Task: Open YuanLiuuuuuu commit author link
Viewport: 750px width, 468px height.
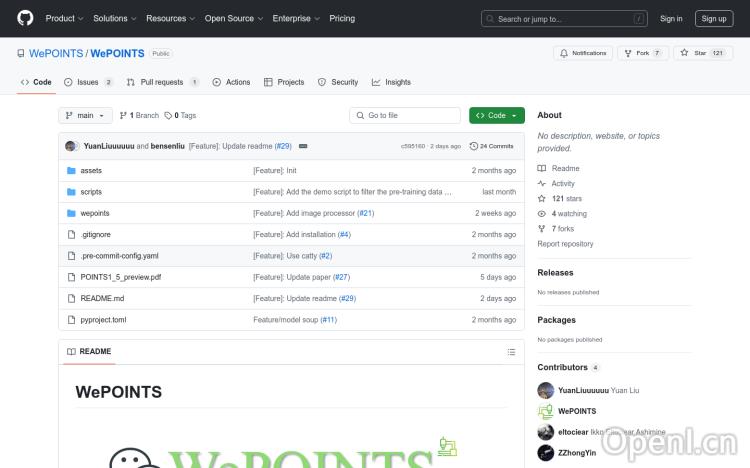Action: tap(109, 146)
